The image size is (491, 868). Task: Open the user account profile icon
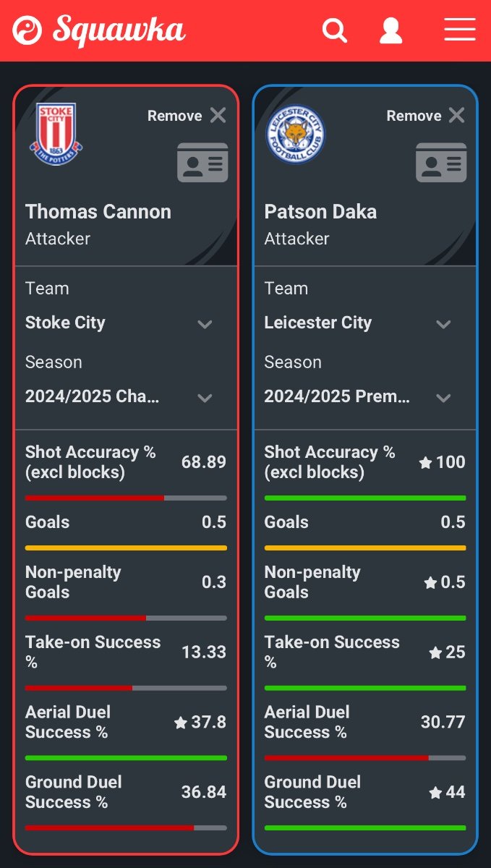pos(391,30)
